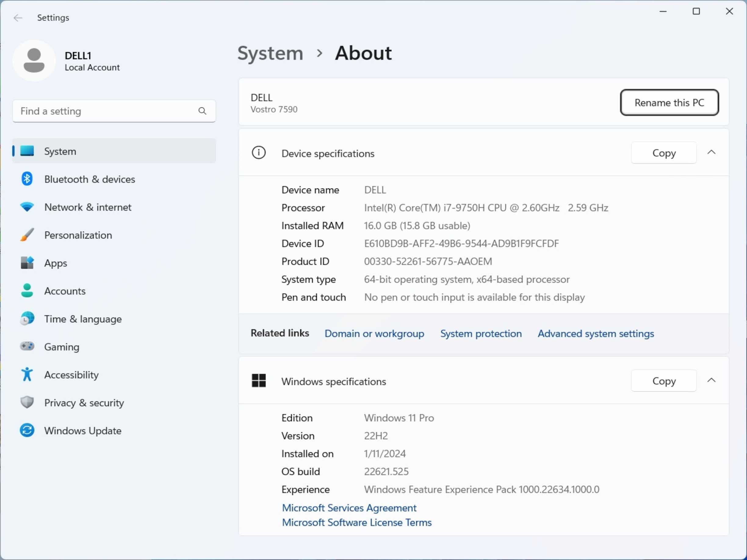Select the System protection tab

[x=481, y=334]
